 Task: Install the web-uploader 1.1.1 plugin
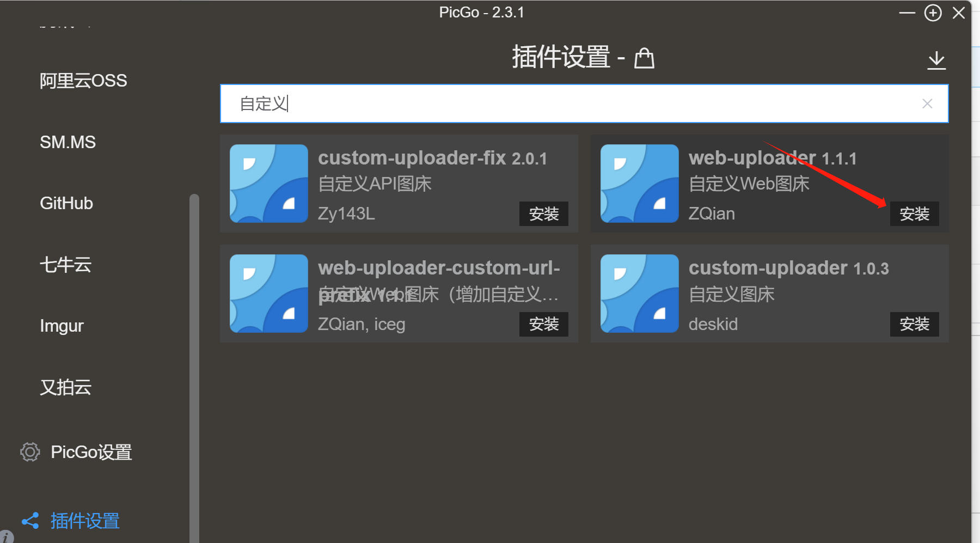coord(914,214)
